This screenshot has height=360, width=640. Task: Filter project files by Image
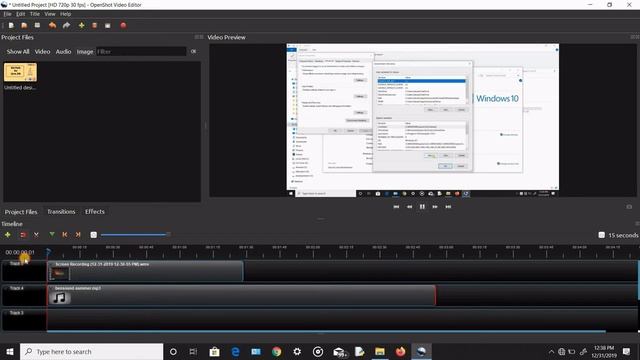pos(85,51)
